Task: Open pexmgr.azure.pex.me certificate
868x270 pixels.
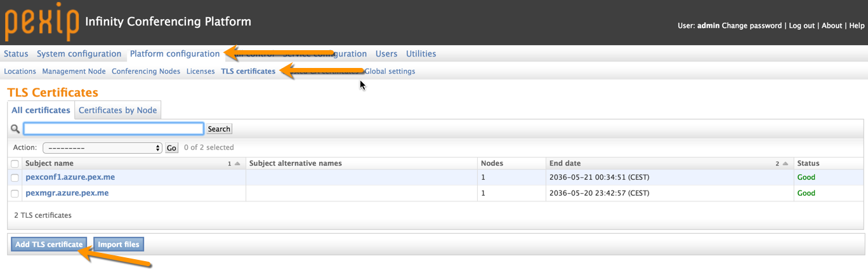Action: pos(67,193)
